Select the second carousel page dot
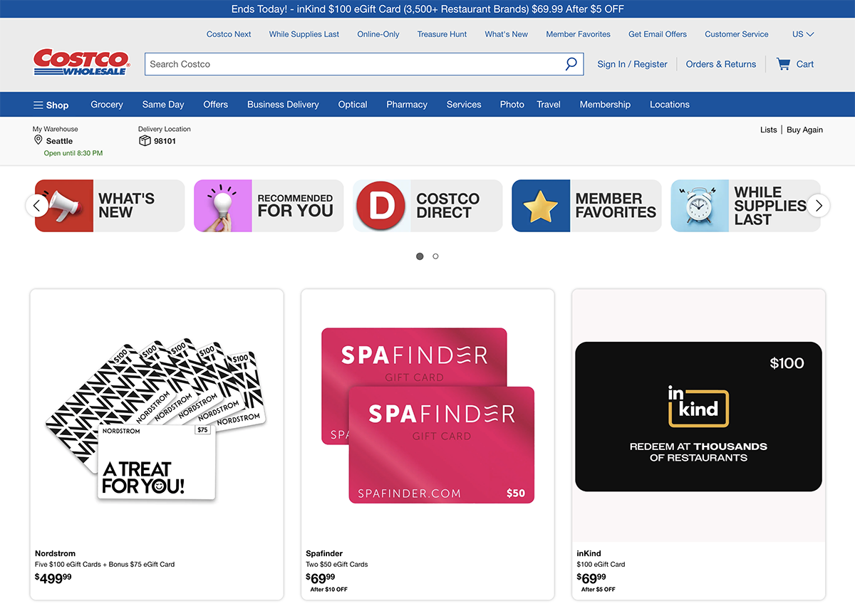The image size is (855, 616). pos(435,256)
